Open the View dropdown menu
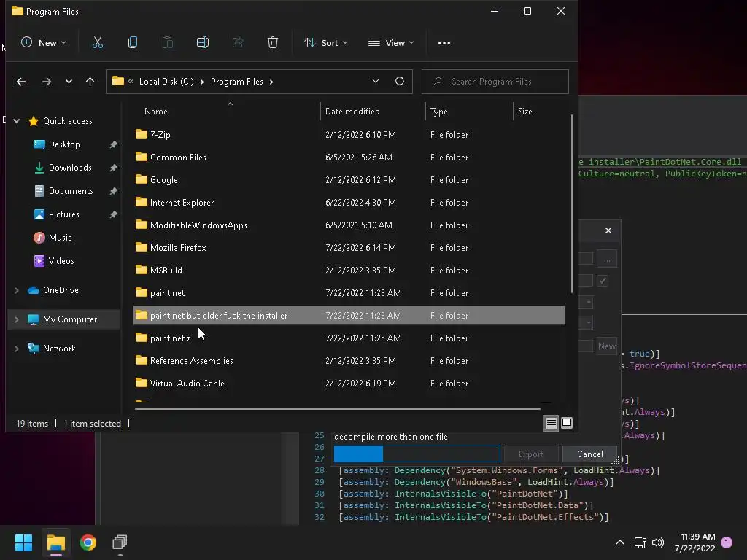Screen dimensions: 747x560 (x=391, y=43)
